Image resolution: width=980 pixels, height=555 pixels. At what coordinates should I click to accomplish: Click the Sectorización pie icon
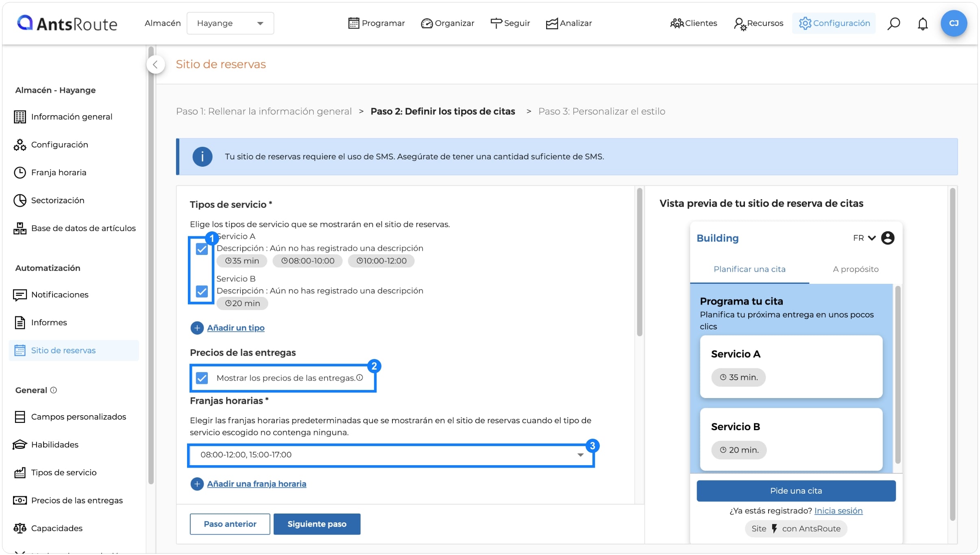20,200
